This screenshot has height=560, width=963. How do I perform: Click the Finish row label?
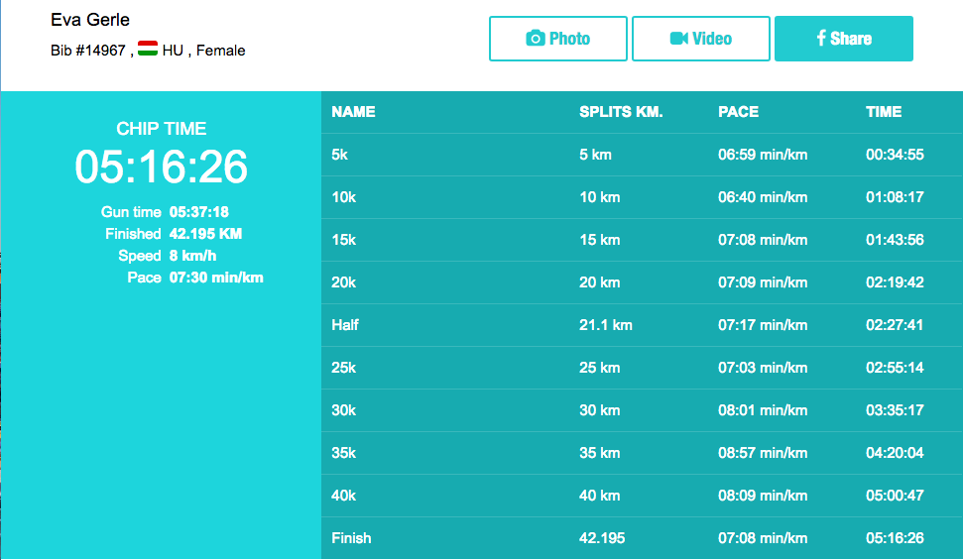coord(351,538)
